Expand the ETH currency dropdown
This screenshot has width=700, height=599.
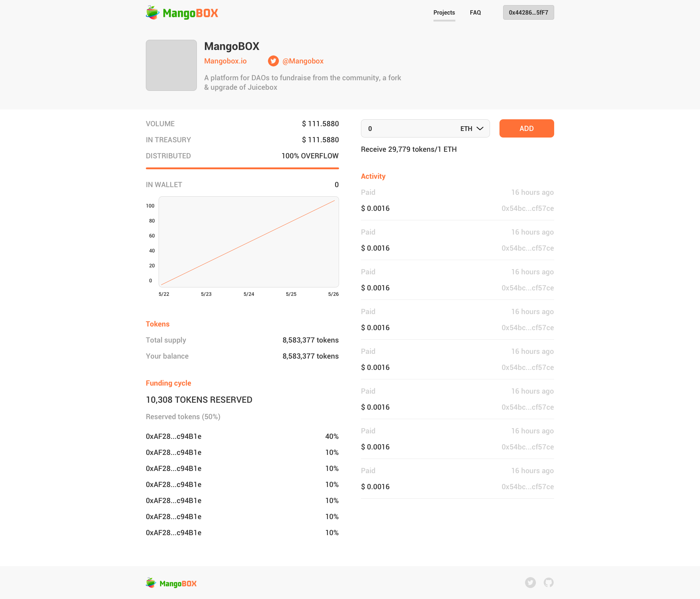(x=472, y=128)
